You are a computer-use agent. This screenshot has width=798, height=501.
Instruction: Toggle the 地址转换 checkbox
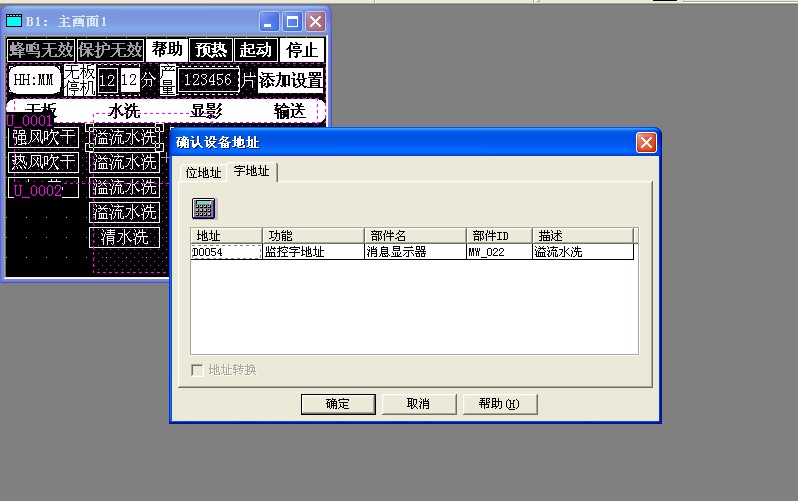click(198, 370)
